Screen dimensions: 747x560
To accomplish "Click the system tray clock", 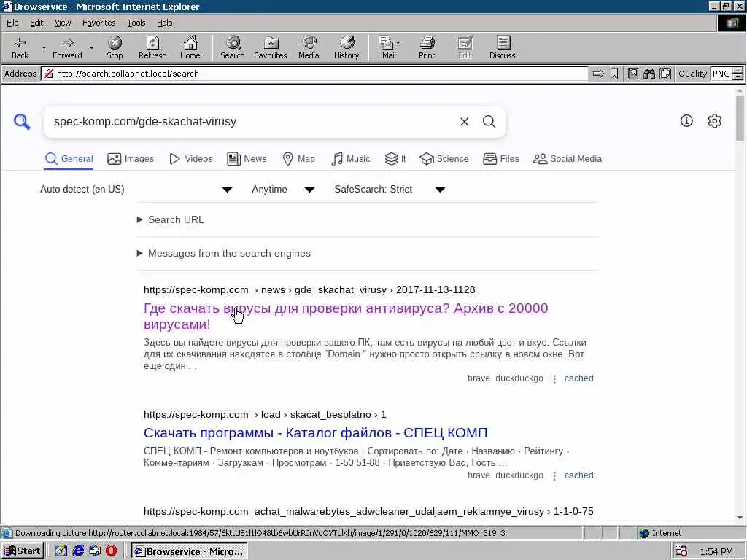I will (x=716, y=551).
